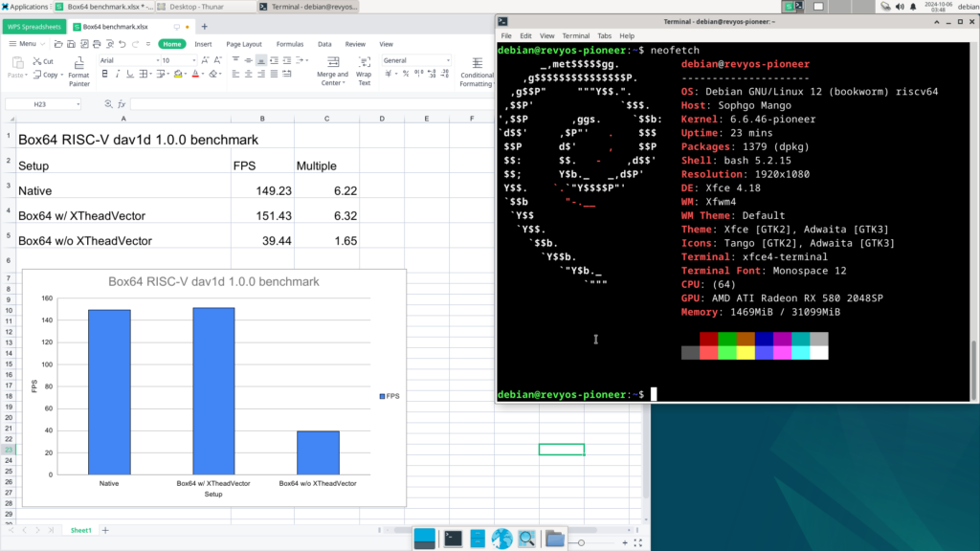Switch to the Formulas ribbon tab
Viewport: 980px width, 551px height.
[290, 44]
